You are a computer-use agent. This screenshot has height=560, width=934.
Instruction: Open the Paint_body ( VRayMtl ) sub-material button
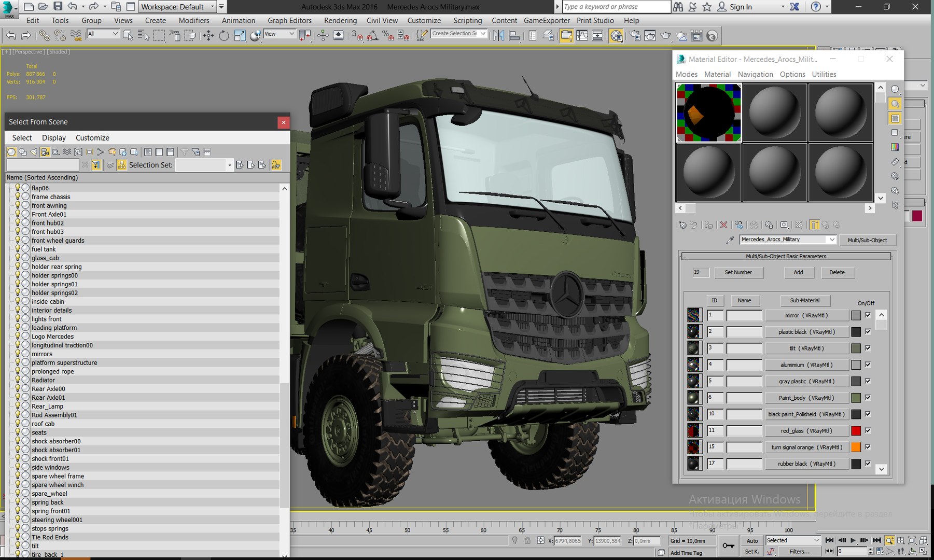(806, 398)
